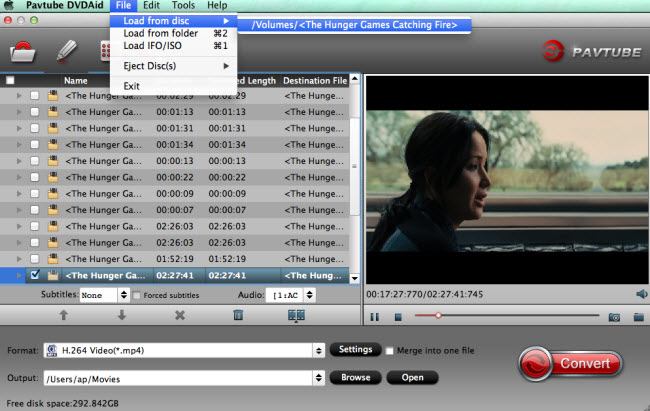650x411 pixels.
Task: Move selected title up with arrow icon
Action: tap(63, 315)
